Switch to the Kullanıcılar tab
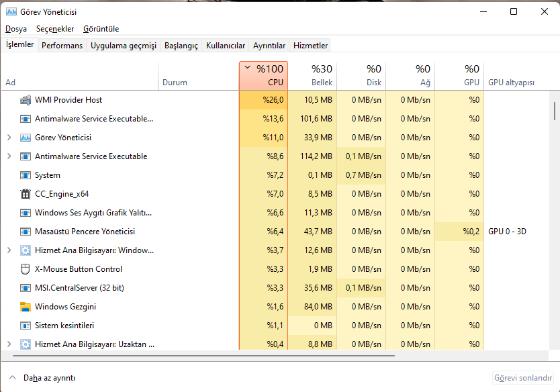The width and height of the screenshot is (560, 392). (226, 46)
